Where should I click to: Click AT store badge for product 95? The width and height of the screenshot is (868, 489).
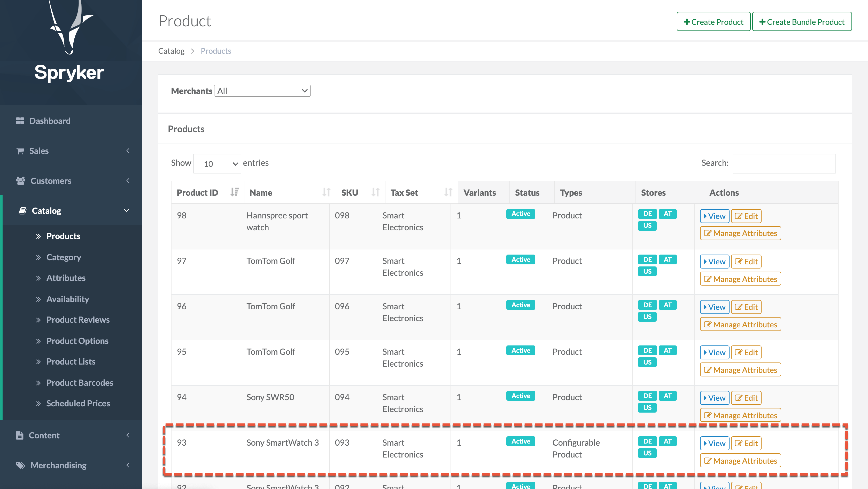[668, 350]
